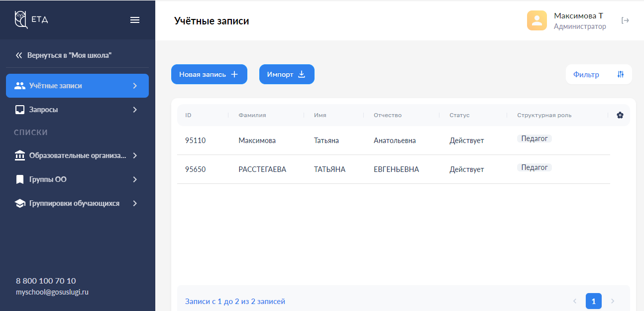The height and width of the screenshot is (311, 644).
Task: Expand the Группировки обучающихся chevron
Action: (135, 203)
